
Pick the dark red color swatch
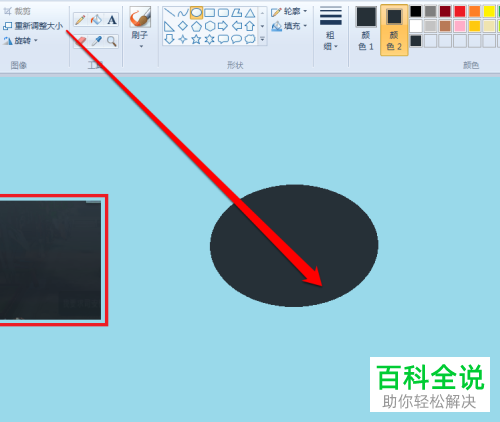tap(445, 11)
